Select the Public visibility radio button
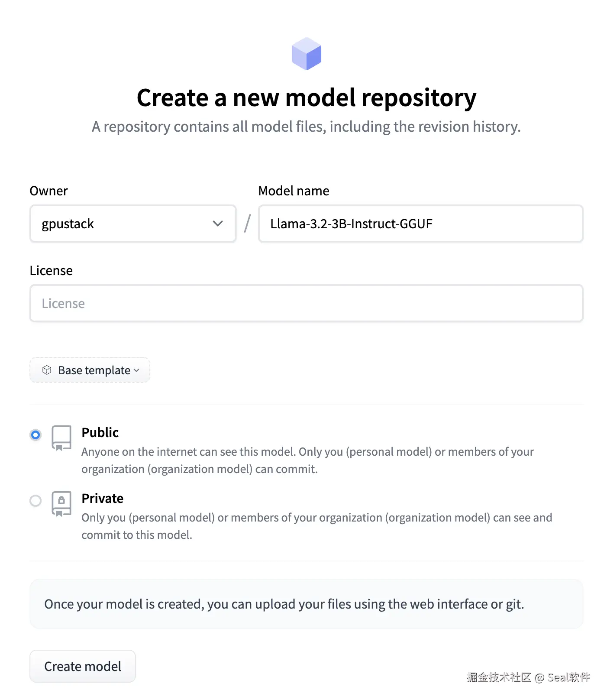The image size is (607, 700). [x=36, y=435]
